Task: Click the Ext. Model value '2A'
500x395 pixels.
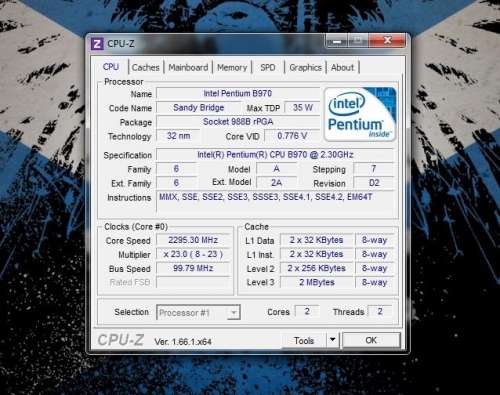Action: [x=276, y=183]
